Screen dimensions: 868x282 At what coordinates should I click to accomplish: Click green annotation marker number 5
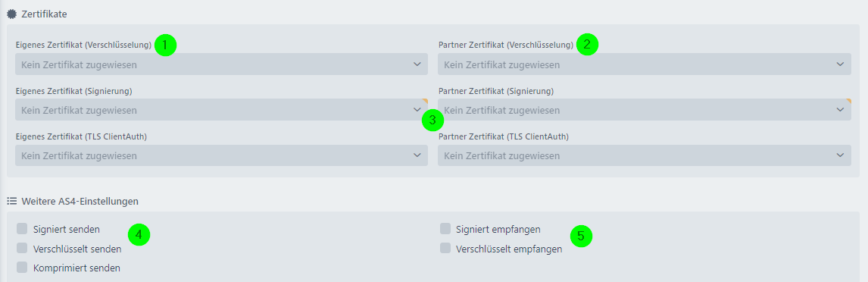click(581, 236)
